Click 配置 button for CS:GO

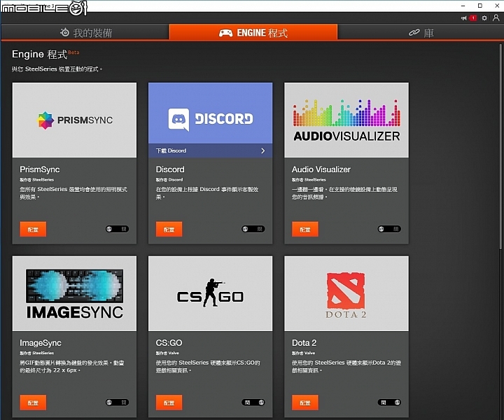[x=169, y=402]
